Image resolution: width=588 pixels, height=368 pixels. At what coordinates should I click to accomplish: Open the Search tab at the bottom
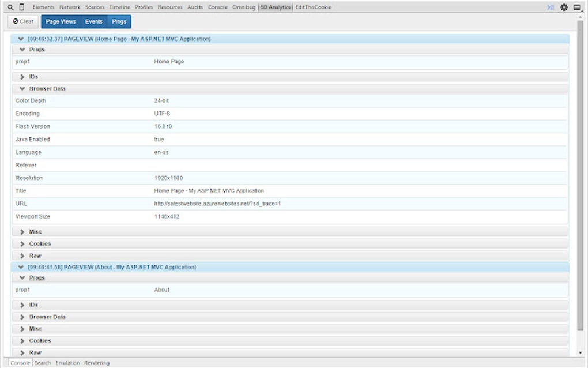click(x=42, y=363)
